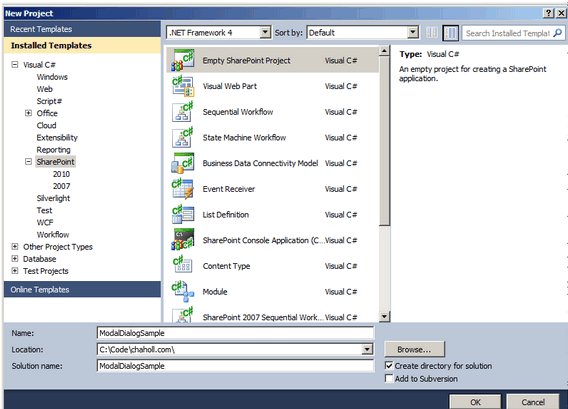Viewport: 568px width, 409px height.
Task: Select the State Machine Workflow icon
Action: tap(183, 138)
